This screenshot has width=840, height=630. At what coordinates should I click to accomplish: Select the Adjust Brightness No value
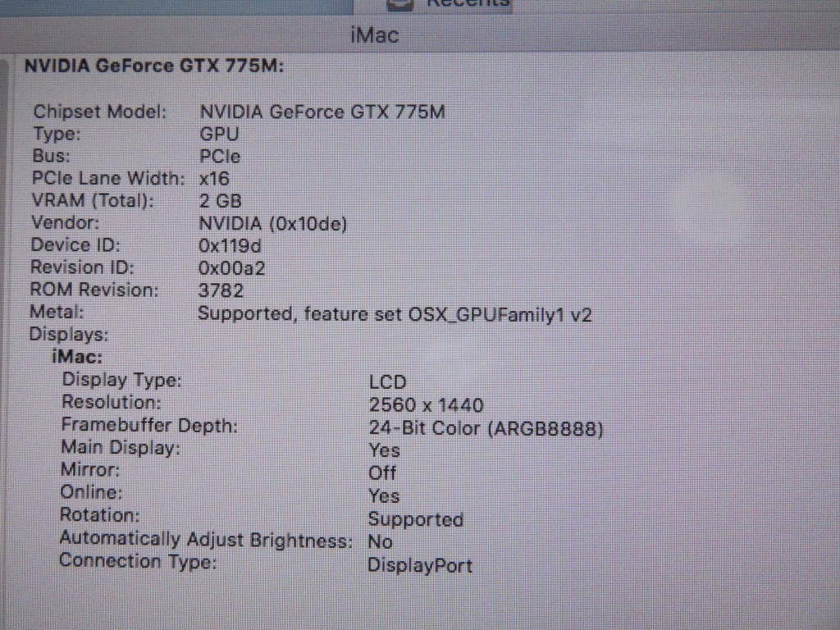pos(381,542)
